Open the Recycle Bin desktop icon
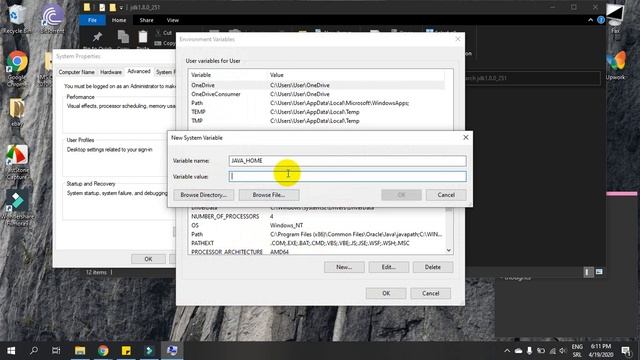Viewport: 640px width, 360px height. 16,19
